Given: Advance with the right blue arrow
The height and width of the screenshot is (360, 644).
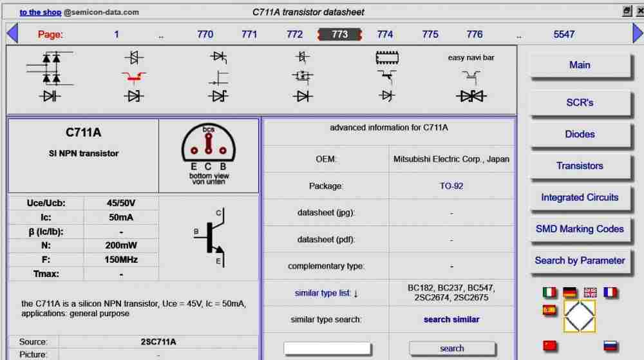Looking at the screenshot, I should click(x=637, y=33).
